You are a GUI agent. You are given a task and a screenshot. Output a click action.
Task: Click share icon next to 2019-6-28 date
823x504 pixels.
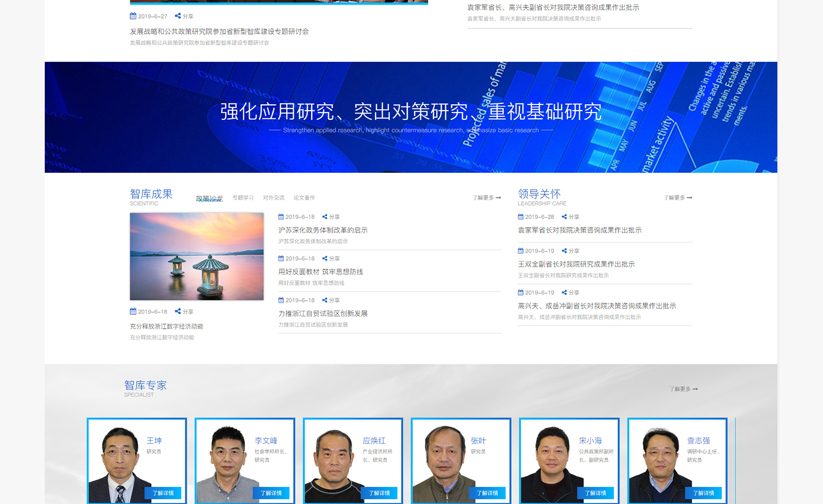pos(564,217)
